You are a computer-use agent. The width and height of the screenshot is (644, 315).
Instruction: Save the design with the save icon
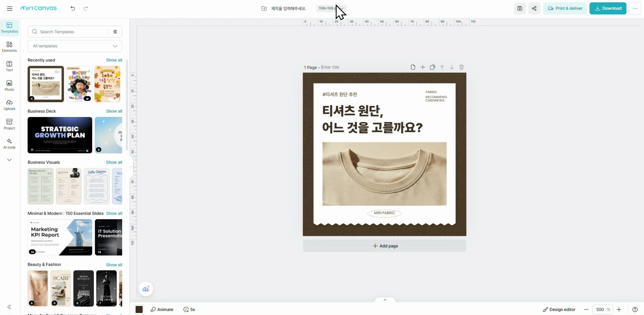tap(520, 8)
